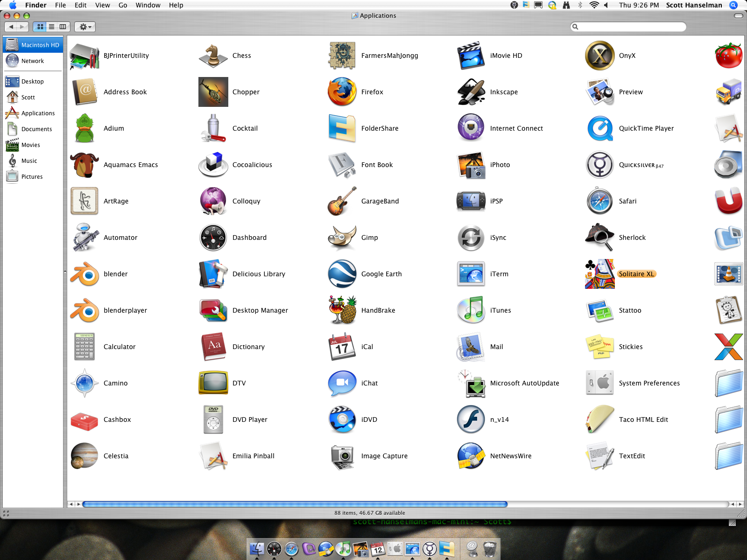Open the Action gear dropdown menu
747x560 pixels.
(85, 27)
